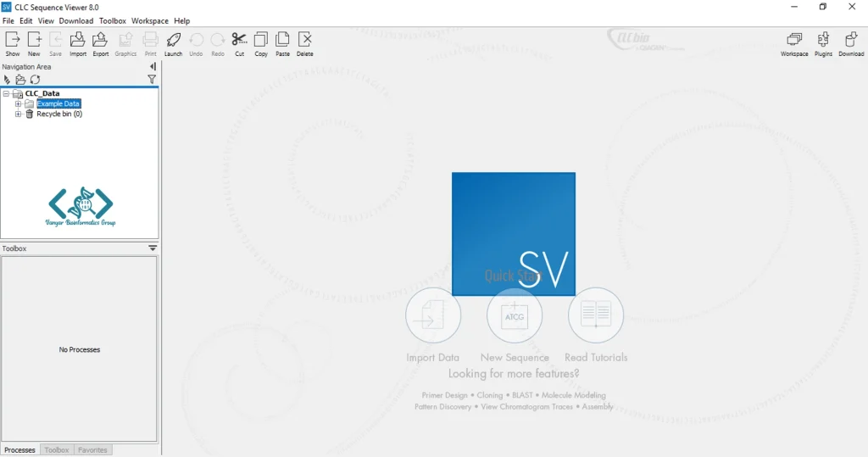Click the filter funnel icon in Navigation Area
The height and width of the screenshot is (457, 868).
(152, 80)
